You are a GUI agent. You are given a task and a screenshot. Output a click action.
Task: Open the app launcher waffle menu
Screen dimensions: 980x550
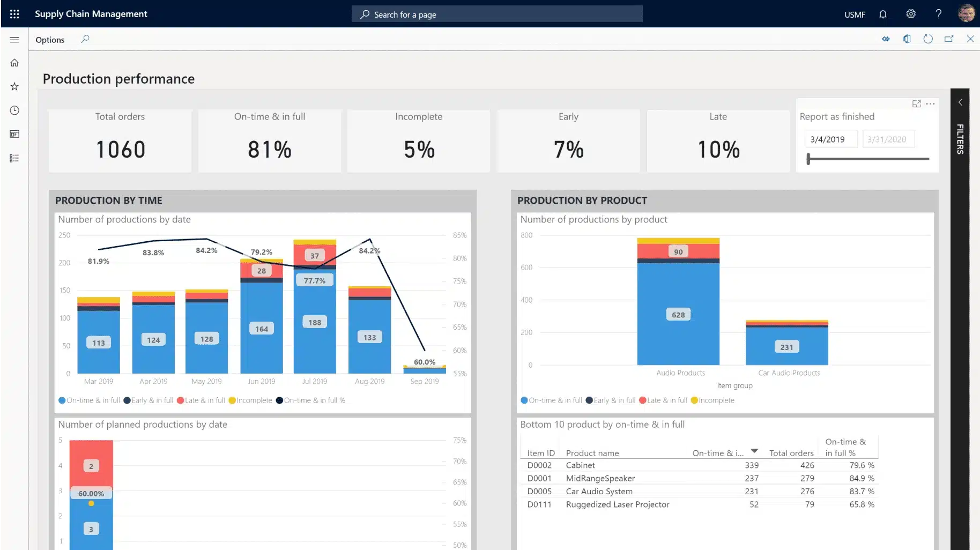pyautogui.click(x=14, y=14)
